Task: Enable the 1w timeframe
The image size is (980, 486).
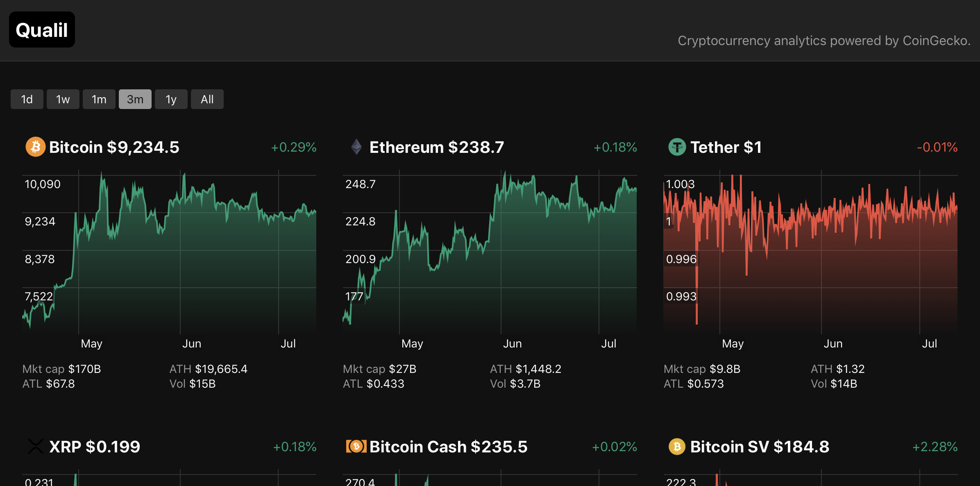Action: 63,99
